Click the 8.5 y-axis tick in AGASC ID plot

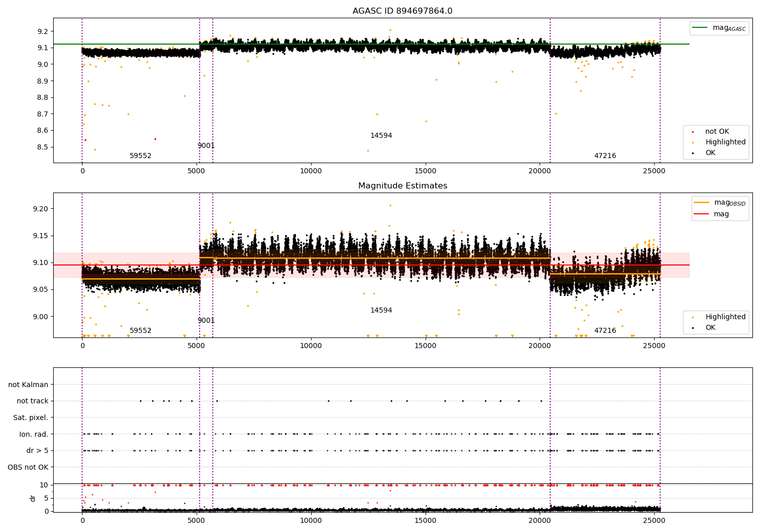[43, 147]
